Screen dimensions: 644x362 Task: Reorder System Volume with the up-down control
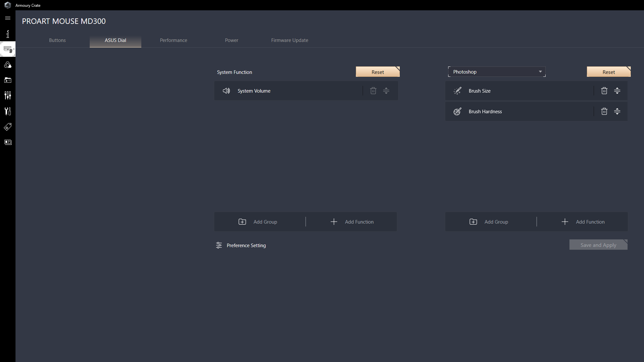tap(386, 91)
